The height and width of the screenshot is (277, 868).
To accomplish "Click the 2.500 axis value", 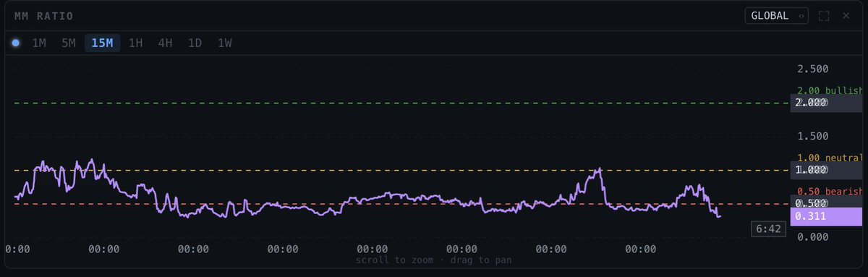I will 812,69.
